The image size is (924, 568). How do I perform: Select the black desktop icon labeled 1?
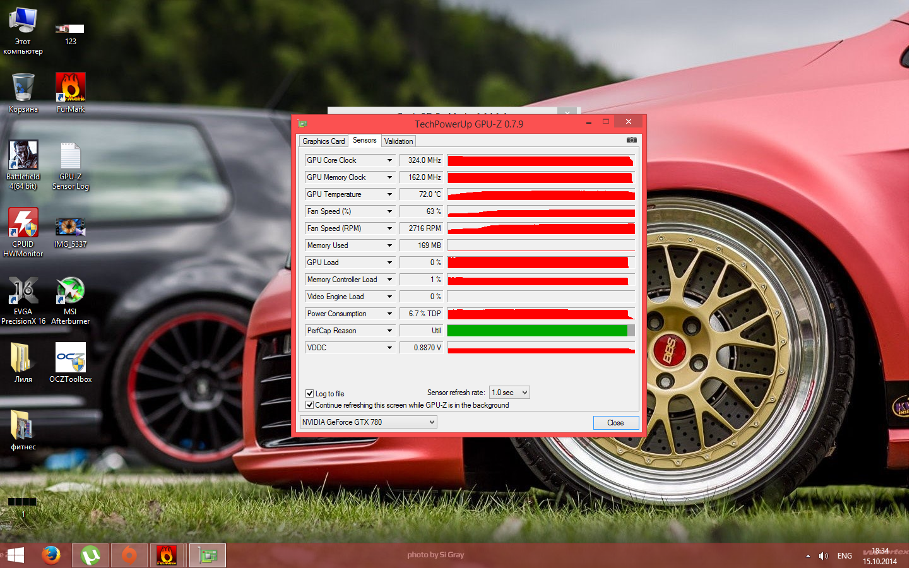(x=23, y=507)
